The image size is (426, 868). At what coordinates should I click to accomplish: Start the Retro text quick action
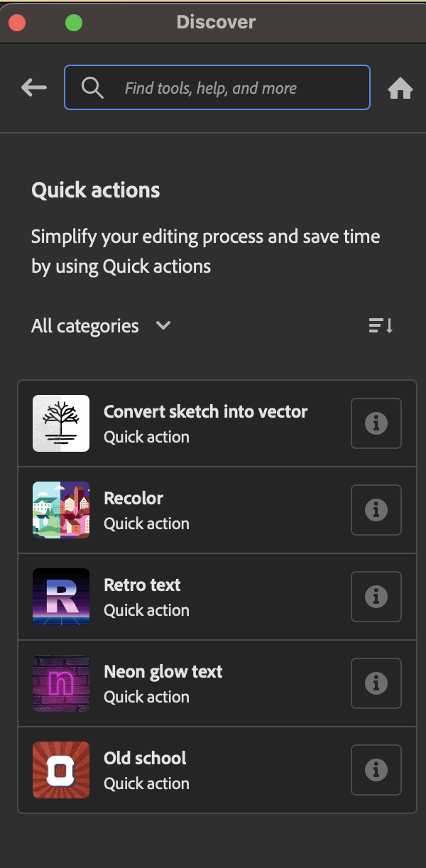pyautogui.click(x=142, y=585)
